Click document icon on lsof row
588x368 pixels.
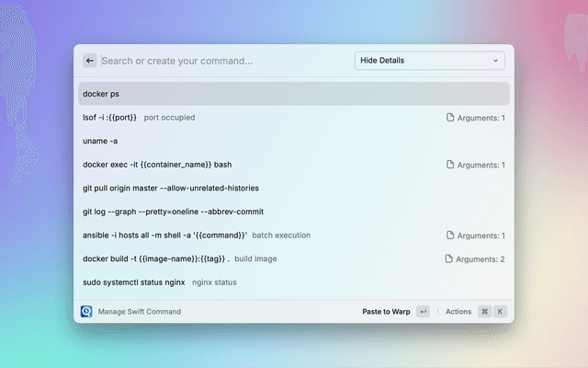tap(450, 118)
